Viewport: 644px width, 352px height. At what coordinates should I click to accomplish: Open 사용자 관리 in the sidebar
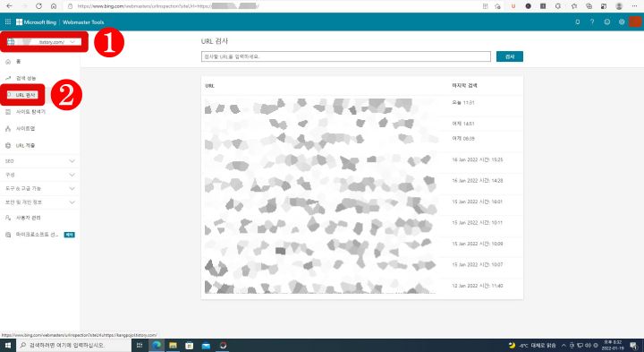pyautogui.click(x=29, y=218)
